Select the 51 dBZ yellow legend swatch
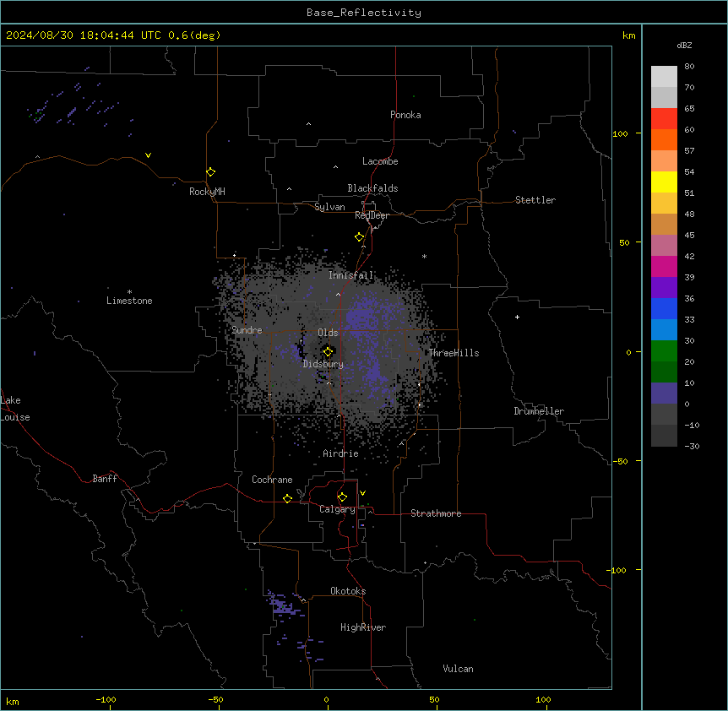728x711 pixels. pyautogui.click(x=664, y=182)
